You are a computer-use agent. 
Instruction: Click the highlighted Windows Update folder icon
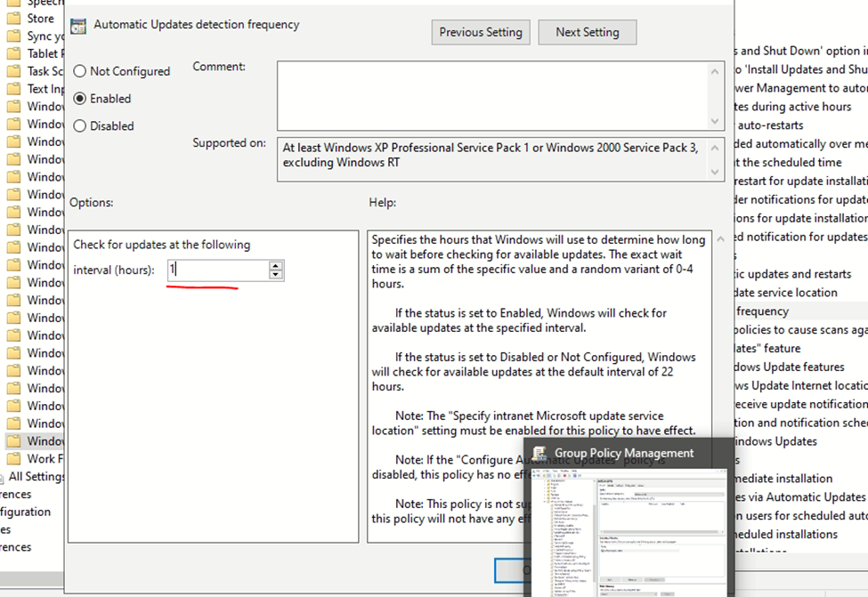coord(13,441)
